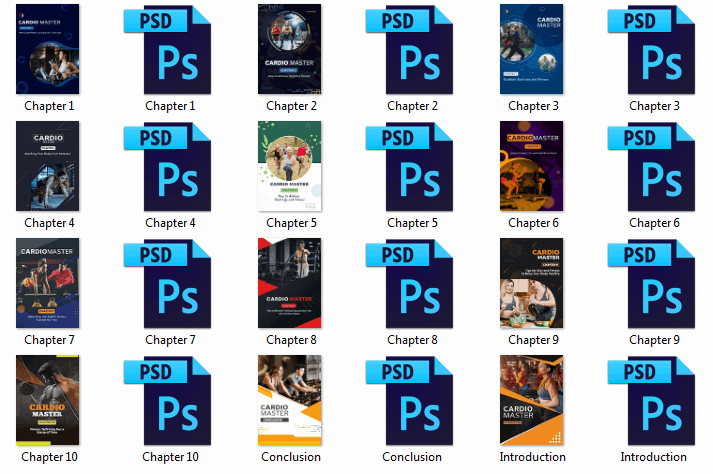Click the Chapter 7 PSD file icon
The height and width of the screenshot is (474, 713).
click(168, 284)
